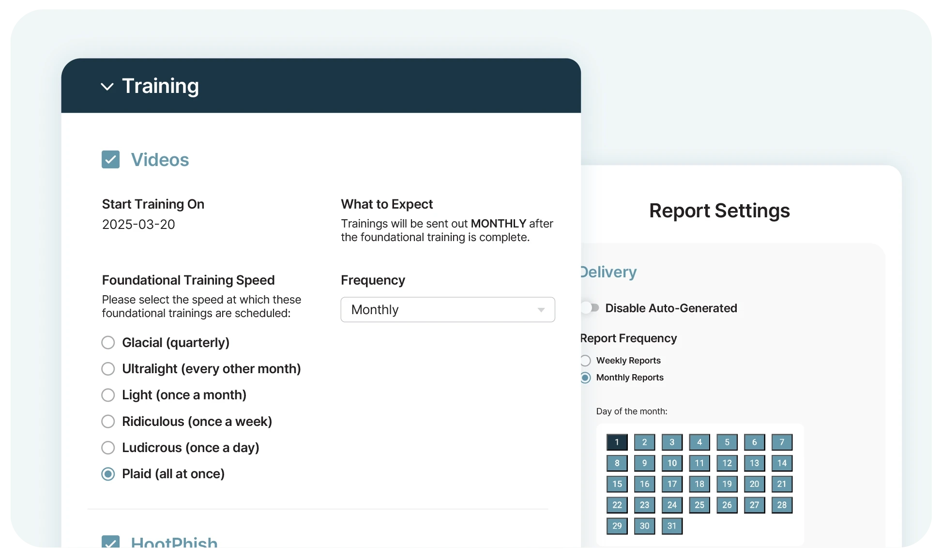
Task: Pick day 7 of the month
Action: click(782, 442)
